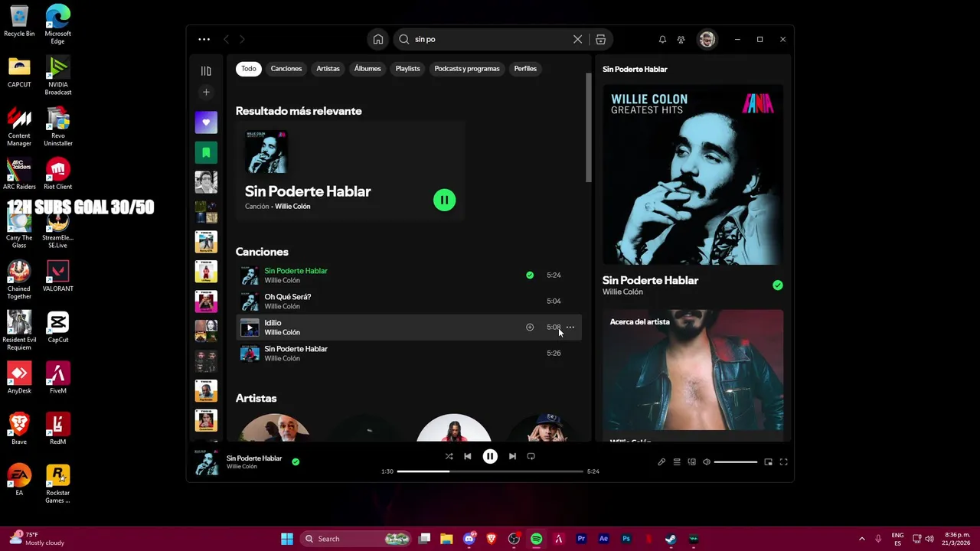
Task: Open the first artist circle thumbnail
Action: point(275,427)
